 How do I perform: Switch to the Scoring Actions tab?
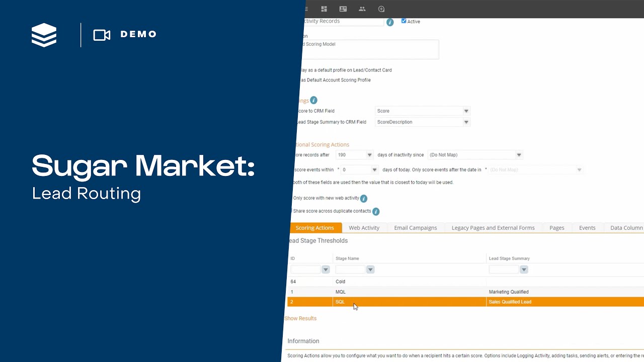[x=314, y=228]
